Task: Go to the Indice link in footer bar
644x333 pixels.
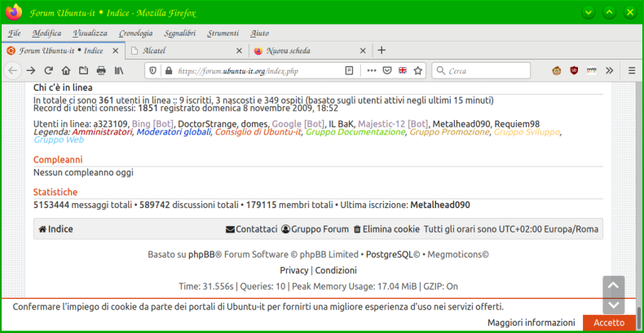Action: coord(55,229)
